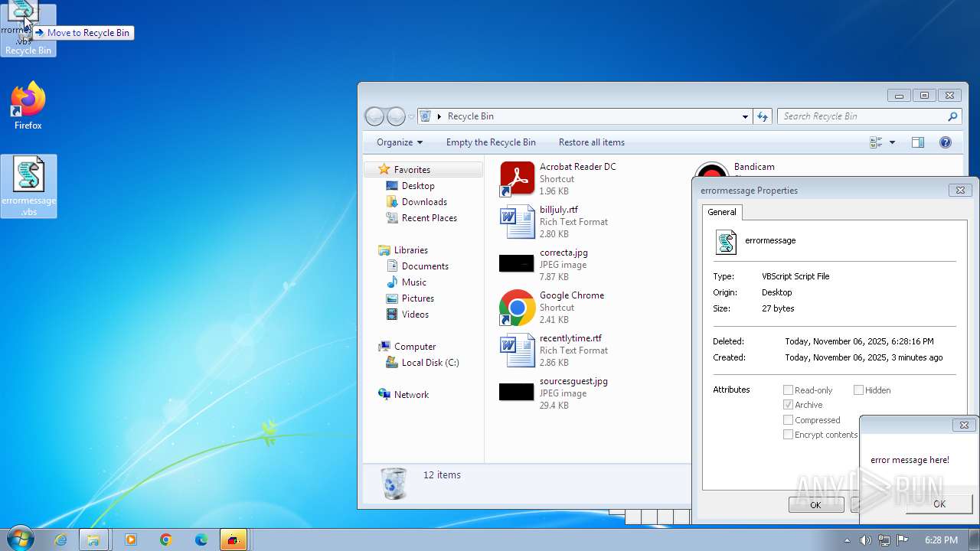Select the Acrobat Reader DC shortcut icon
This screenshot has width=980, height=551.
pyautogui.click(x=517, y=179)
